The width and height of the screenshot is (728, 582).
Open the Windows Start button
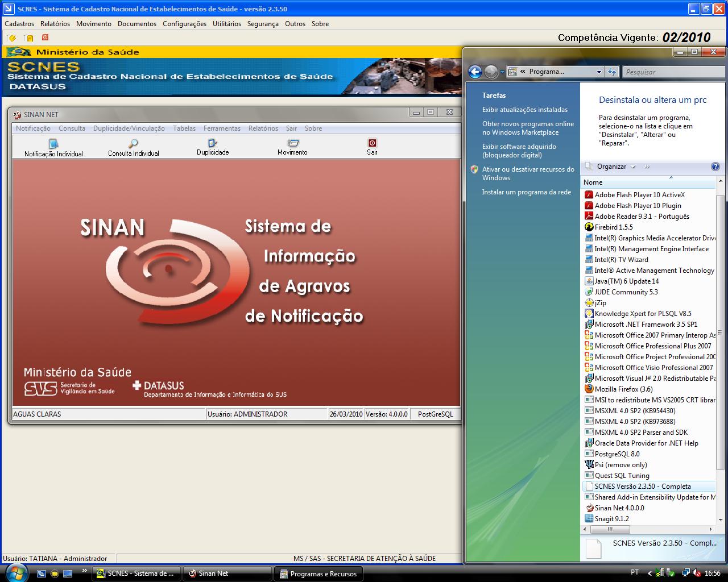[15, 573]
